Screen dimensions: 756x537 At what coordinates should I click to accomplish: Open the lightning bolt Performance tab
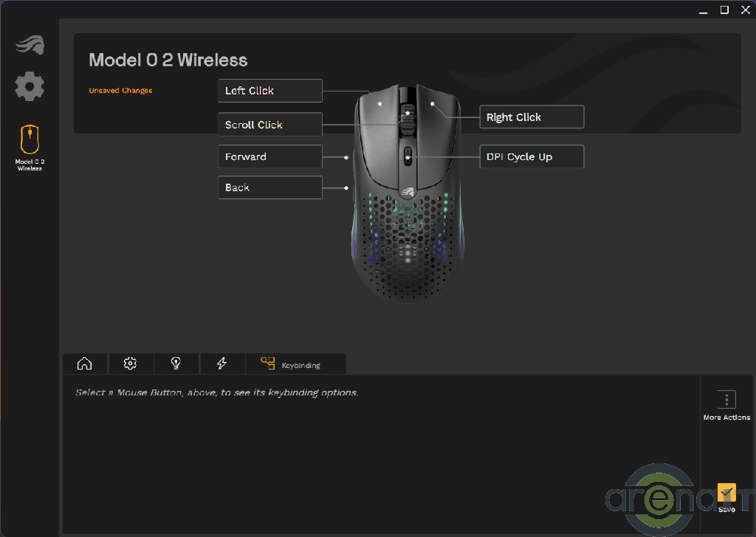[x=221, y=364]
